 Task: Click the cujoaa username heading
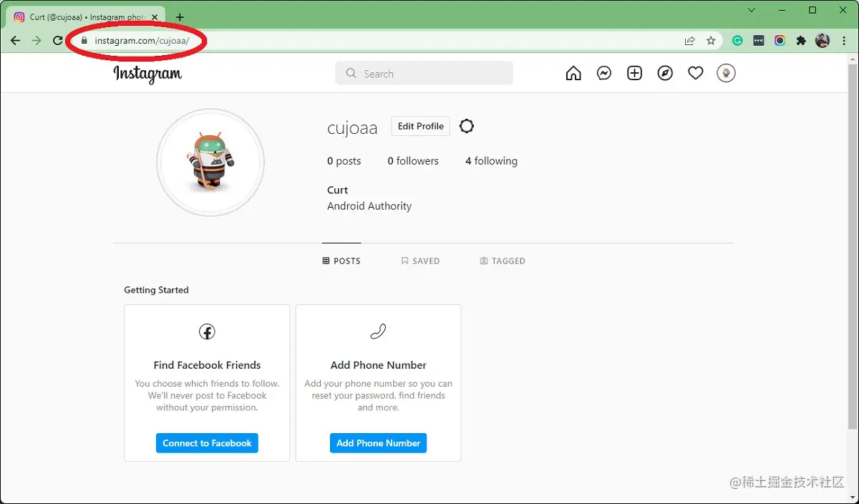[x=352, y=128]
